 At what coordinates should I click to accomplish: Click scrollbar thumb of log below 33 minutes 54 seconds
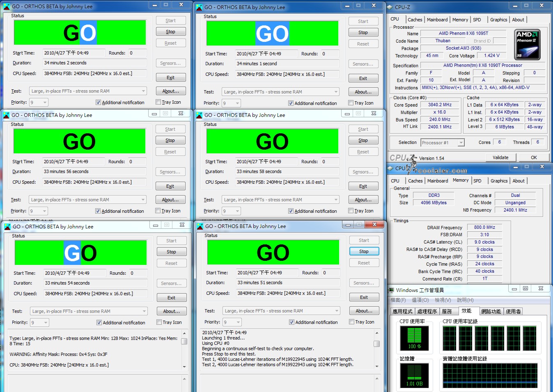click(184, 341)
